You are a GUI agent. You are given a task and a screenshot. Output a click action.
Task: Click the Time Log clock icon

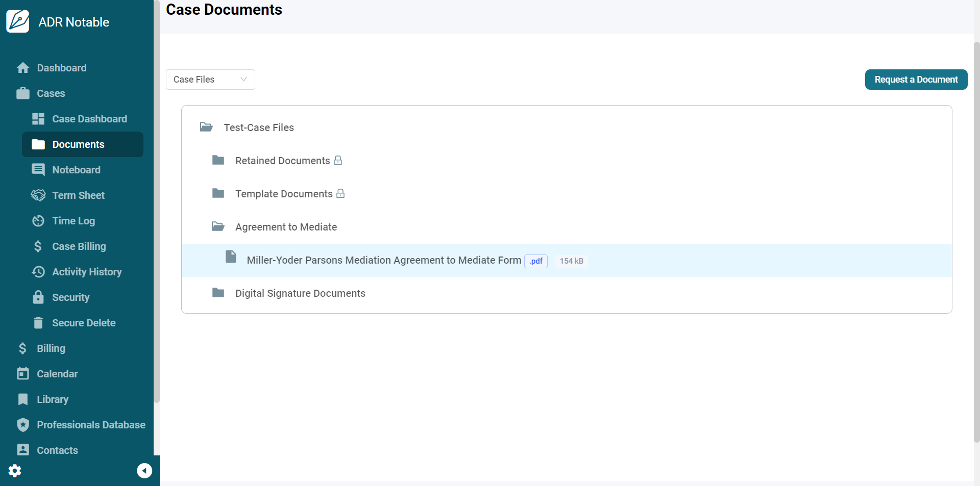pos(38,221)
